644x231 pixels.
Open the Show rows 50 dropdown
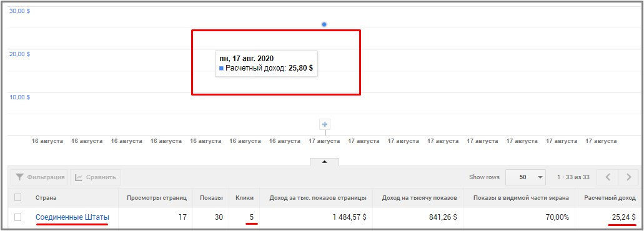(525, 177)
